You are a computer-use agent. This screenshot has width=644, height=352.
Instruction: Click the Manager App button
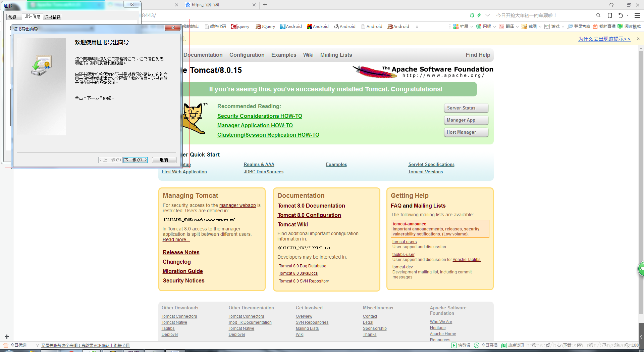coord(466,120)
